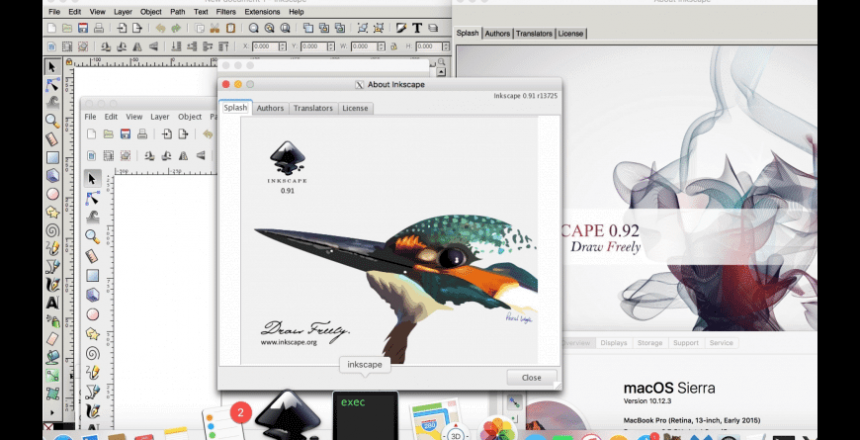The height and width of the screenshot is (440, 860).
Task: Click X field stepper arrows in rear window
Action: [282, 47]
